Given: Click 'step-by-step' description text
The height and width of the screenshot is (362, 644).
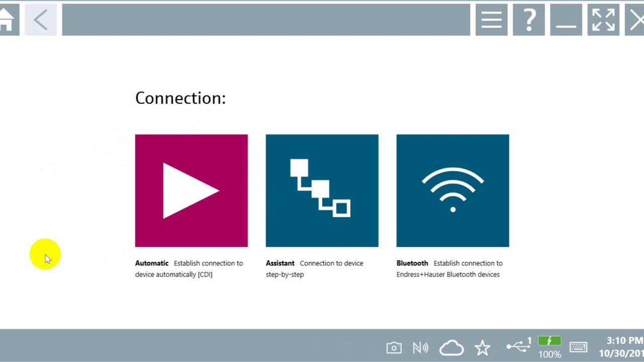Looking at the screenshot, I should (285, 275).
